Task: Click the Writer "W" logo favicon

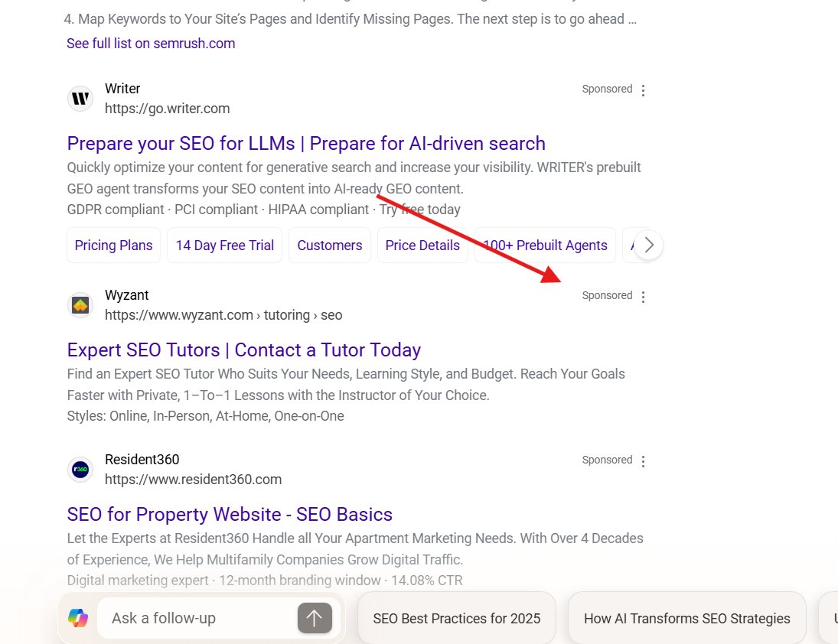Action: coord(80,98)
